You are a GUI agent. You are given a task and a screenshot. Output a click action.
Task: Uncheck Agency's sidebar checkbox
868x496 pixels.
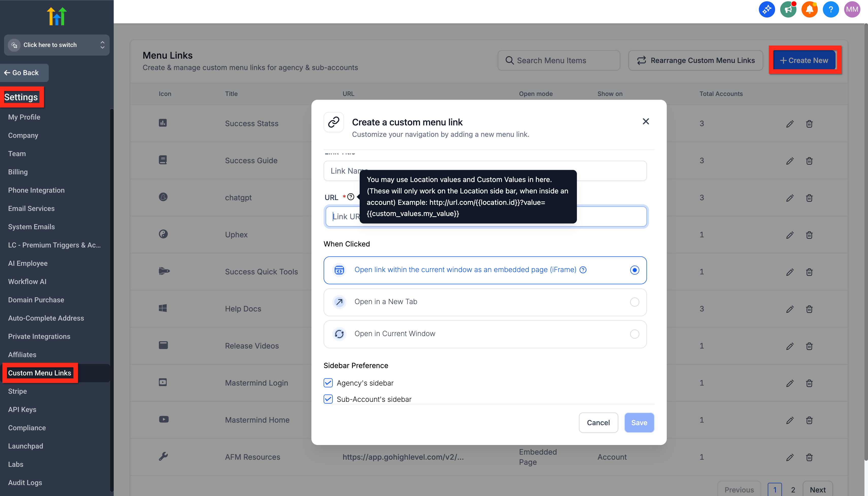coord(328,383)
